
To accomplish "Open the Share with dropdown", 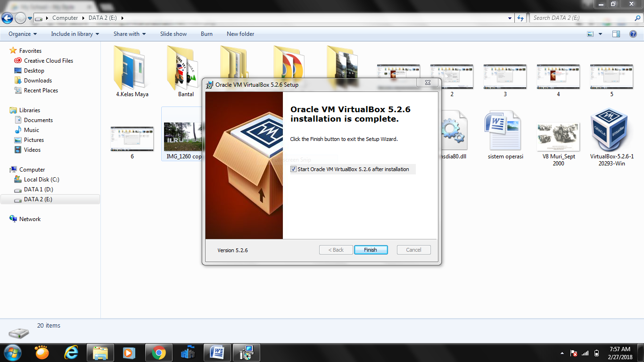I will pyautogui.click(x=129, y=34).
